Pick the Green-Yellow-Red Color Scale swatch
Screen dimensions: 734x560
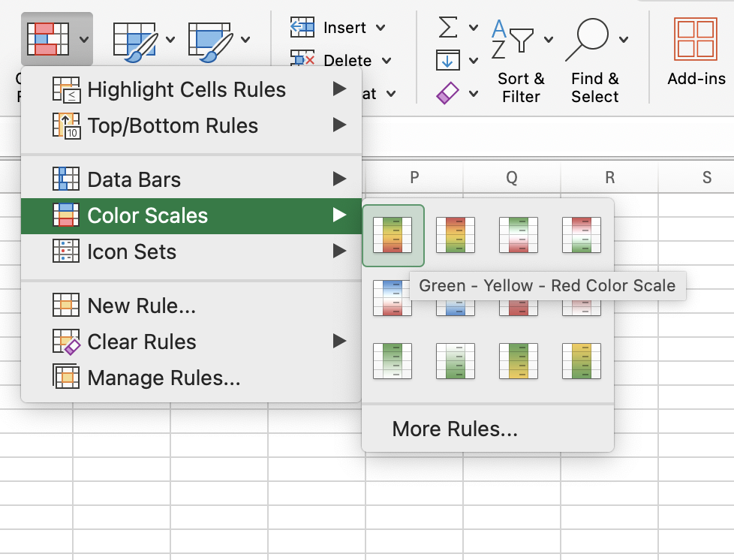(393, 235)
